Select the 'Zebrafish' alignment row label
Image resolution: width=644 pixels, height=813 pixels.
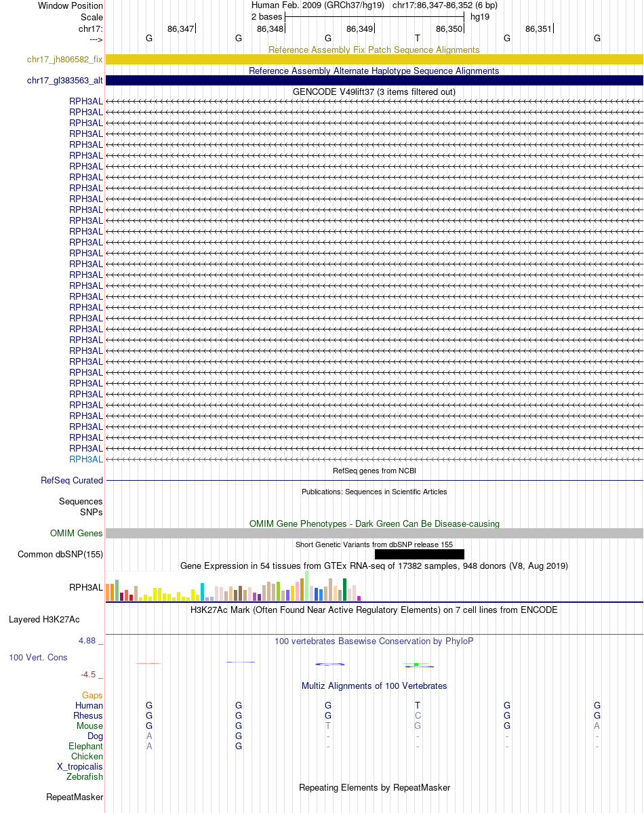click(85, 776)
